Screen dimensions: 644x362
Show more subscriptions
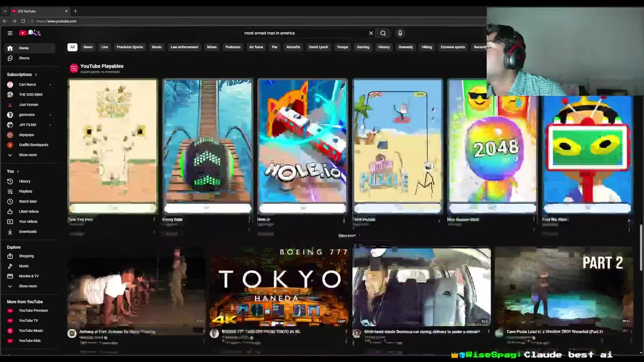(29, 155)
